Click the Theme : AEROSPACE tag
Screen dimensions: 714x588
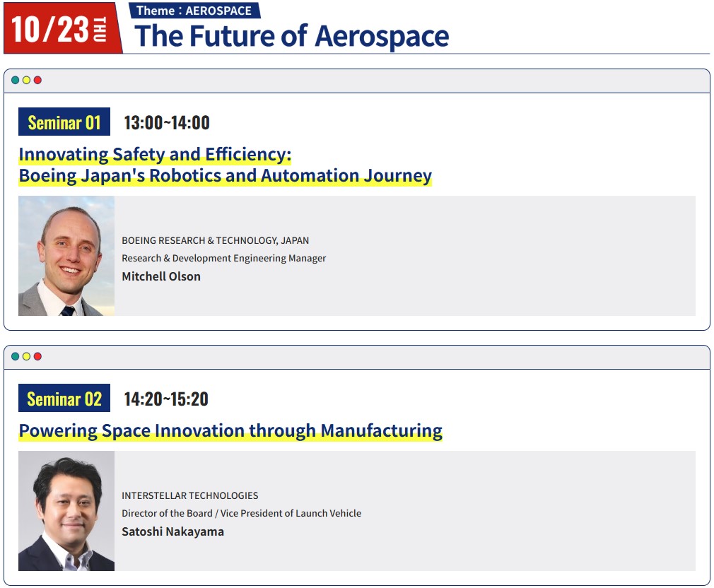[194, 11]
